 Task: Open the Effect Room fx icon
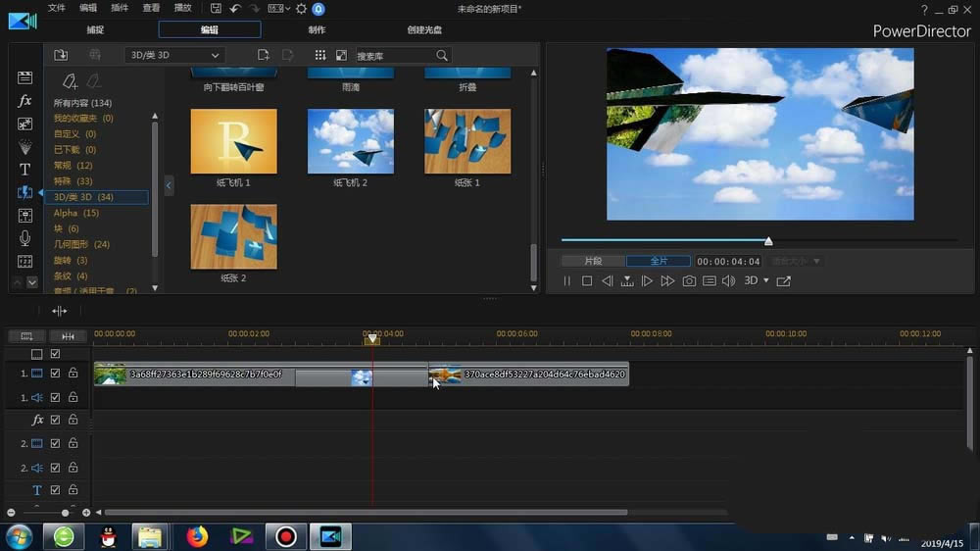click(x=24, y=101)
